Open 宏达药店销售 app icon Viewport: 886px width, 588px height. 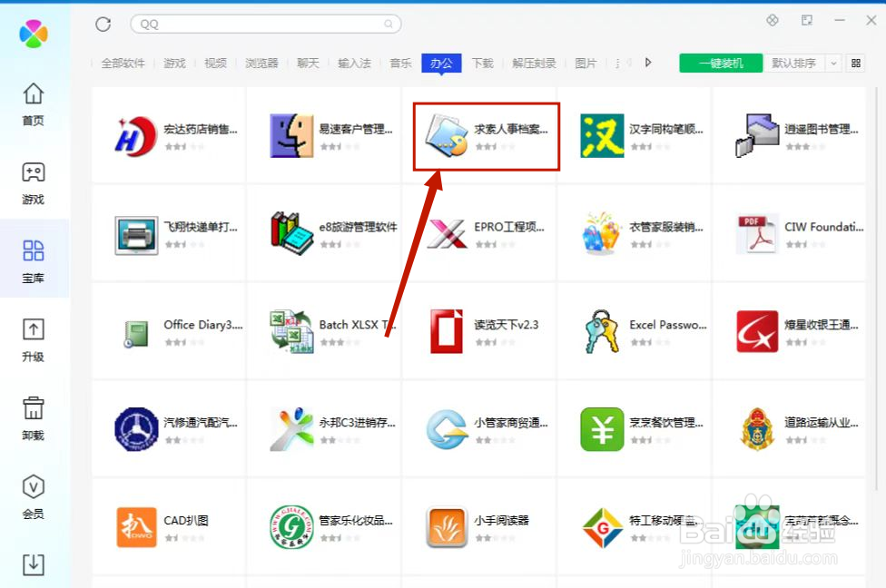click(x=135, y=136)
